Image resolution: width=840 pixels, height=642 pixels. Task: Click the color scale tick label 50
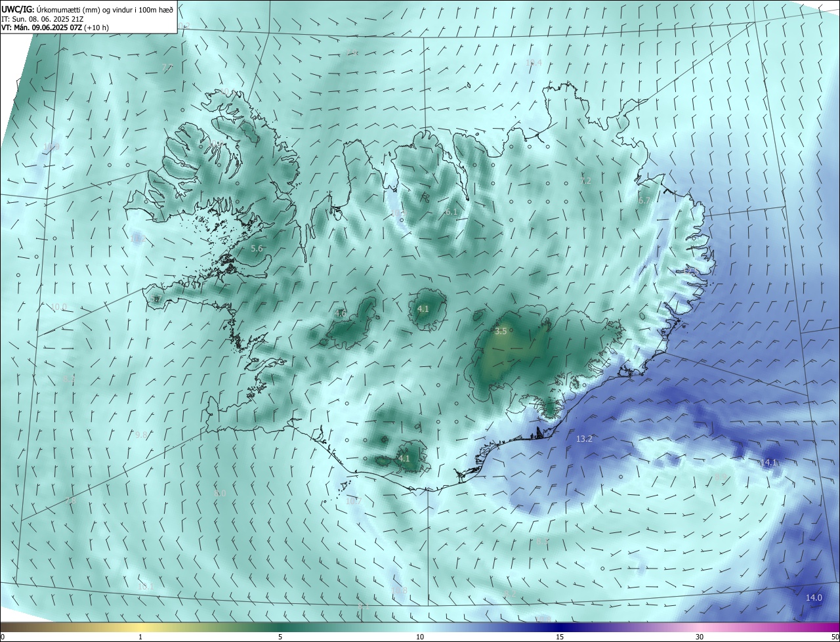coord(835,637)
